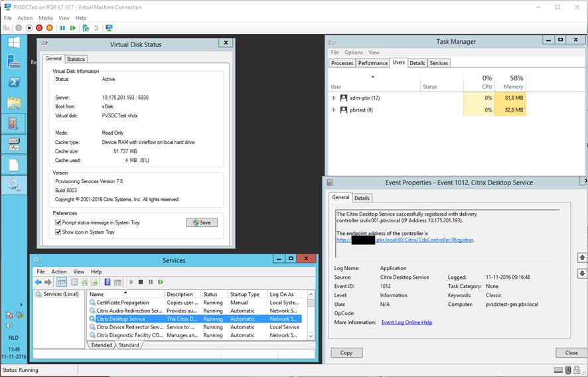Open File Explorer from the taskbar
This screenshot has width=588, height=377.
[14, 103]
